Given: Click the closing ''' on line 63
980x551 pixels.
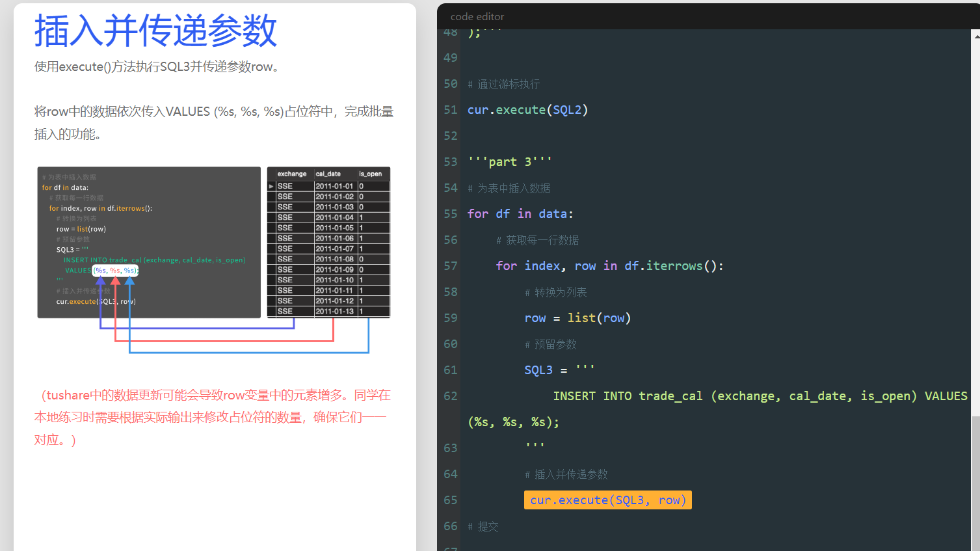Looking at the screenshot, I should click(535, 446).
